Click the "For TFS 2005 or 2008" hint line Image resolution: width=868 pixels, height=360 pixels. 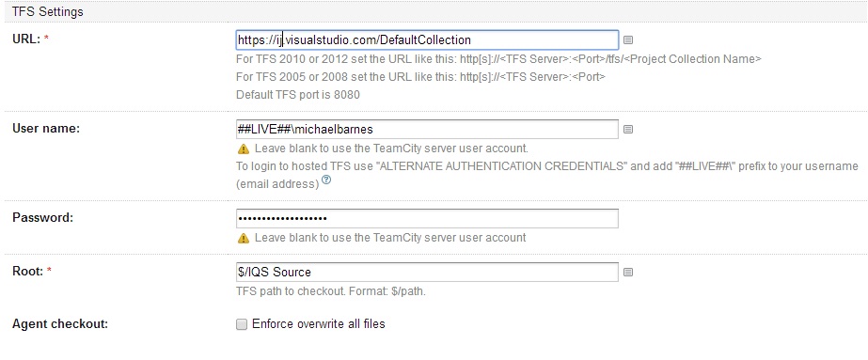[x=420, y=77]
